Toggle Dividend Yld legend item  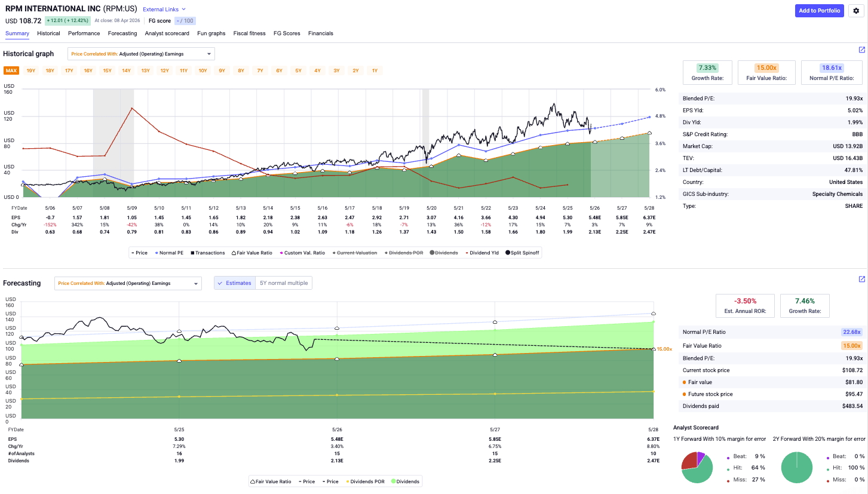click(483, 253)
